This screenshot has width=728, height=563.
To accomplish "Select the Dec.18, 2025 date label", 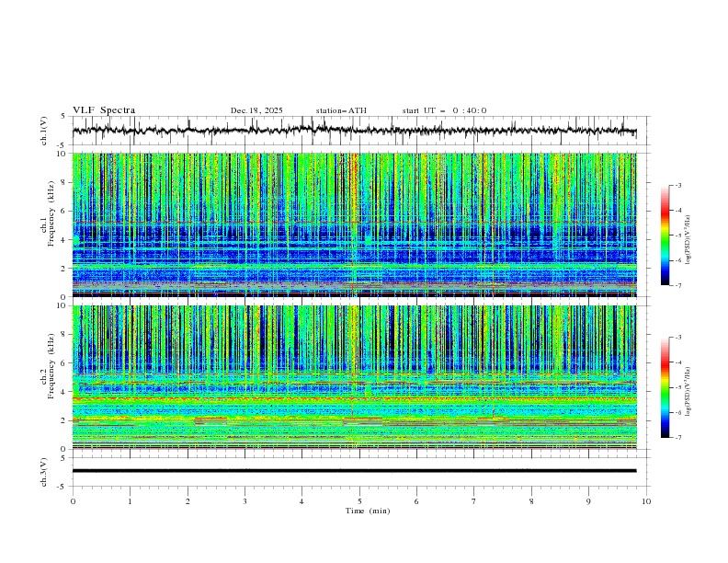I will pos(256,110).
